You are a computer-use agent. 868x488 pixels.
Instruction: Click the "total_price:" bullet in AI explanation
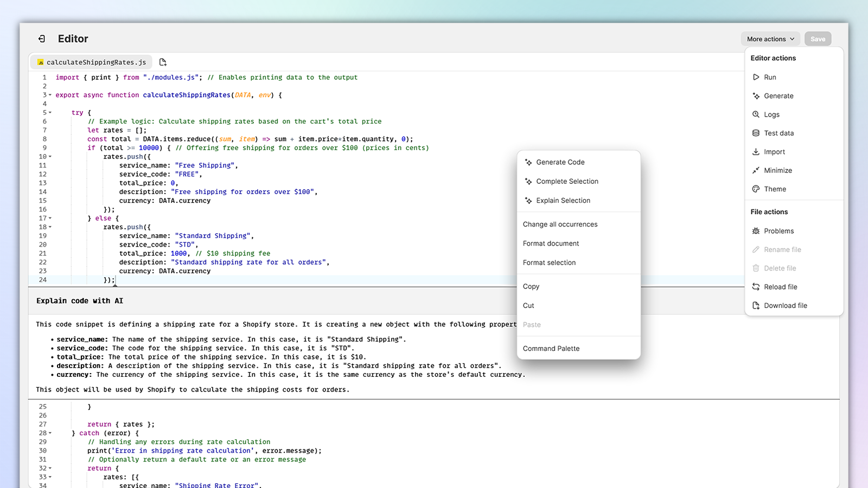pos(80,357)
